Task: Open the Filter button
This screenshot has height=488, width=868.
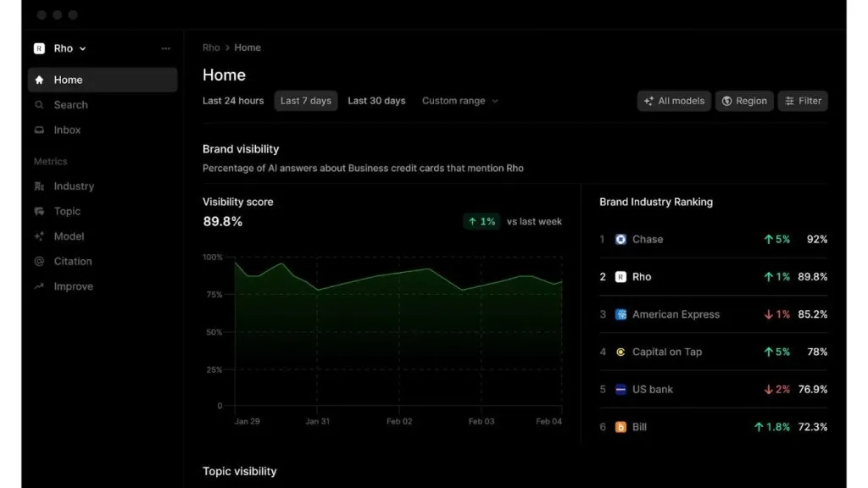Action: pos(803,101)
